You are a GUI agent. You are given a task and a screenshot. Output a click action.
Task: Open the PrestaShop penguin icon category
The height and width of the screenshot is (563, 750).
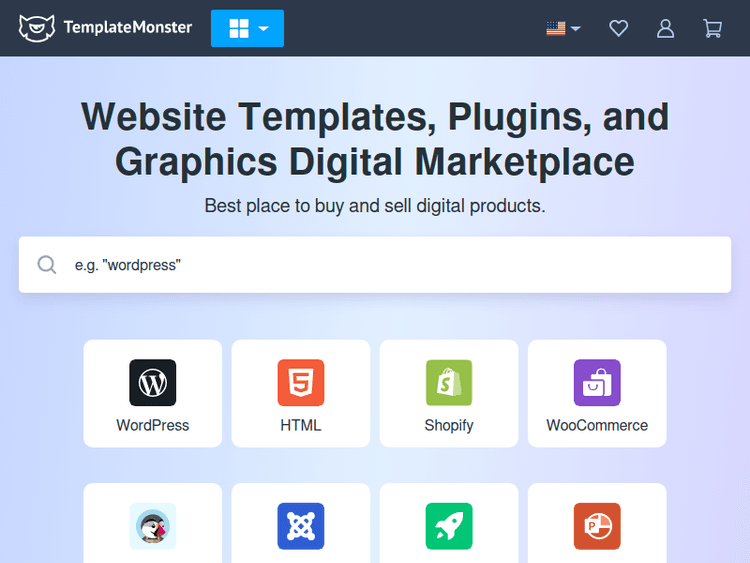pyautogui.click(x=153, y=526)
